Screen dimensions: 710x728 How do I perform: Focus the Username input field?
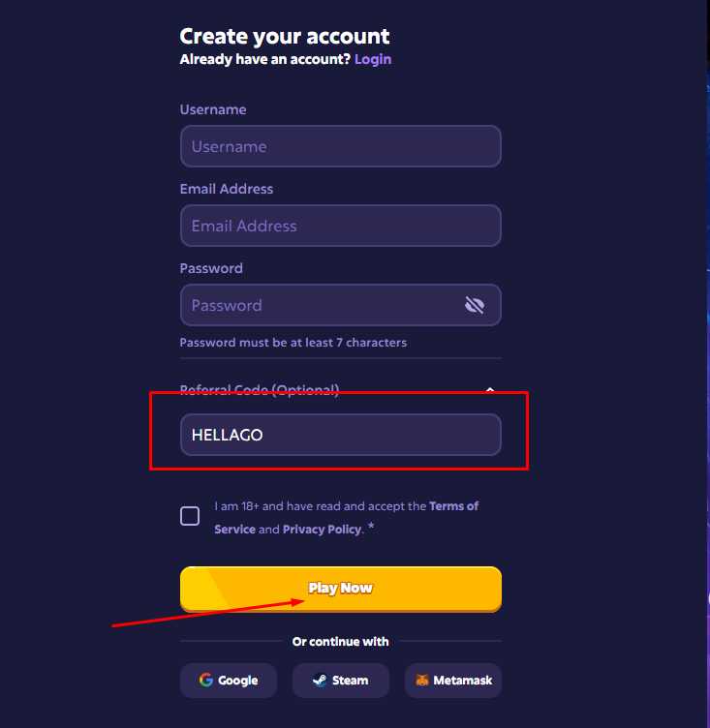click(340, 147)
